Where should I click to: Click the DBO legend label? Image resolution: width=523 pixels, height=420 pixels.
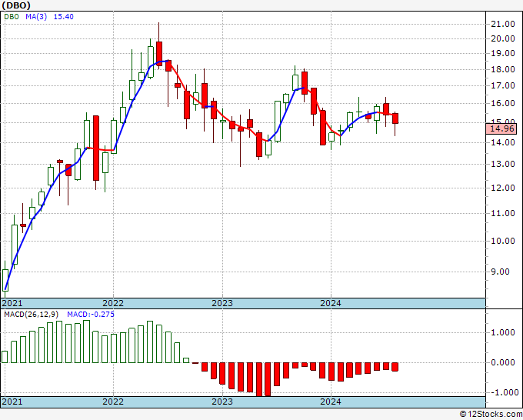[x=12, y=17]
